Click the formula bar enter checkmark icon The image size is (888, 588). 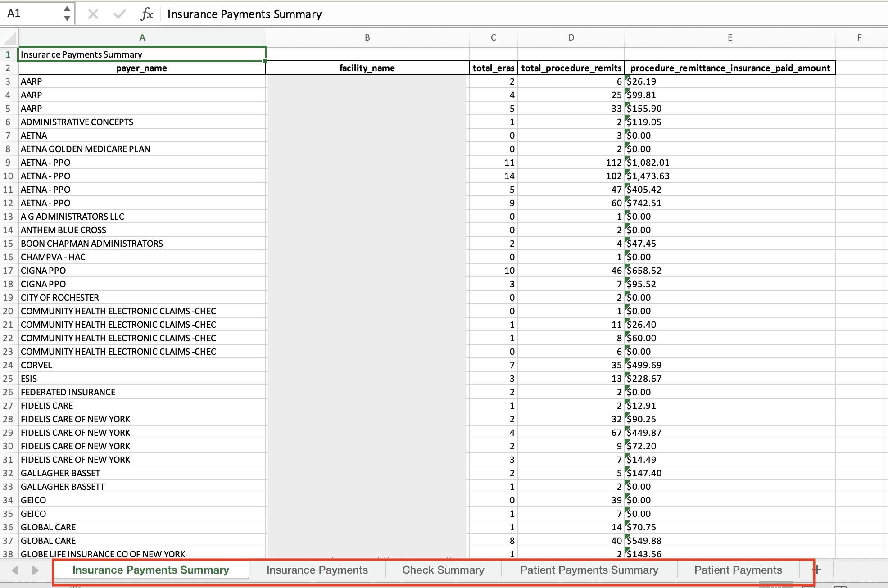pyautogui.click(x=119, y=14)
